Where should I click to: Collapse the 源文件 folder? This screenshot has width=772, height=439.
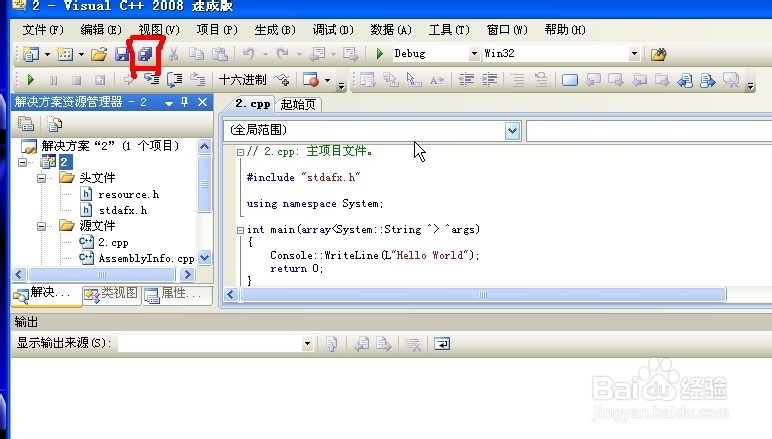(41, 226)
